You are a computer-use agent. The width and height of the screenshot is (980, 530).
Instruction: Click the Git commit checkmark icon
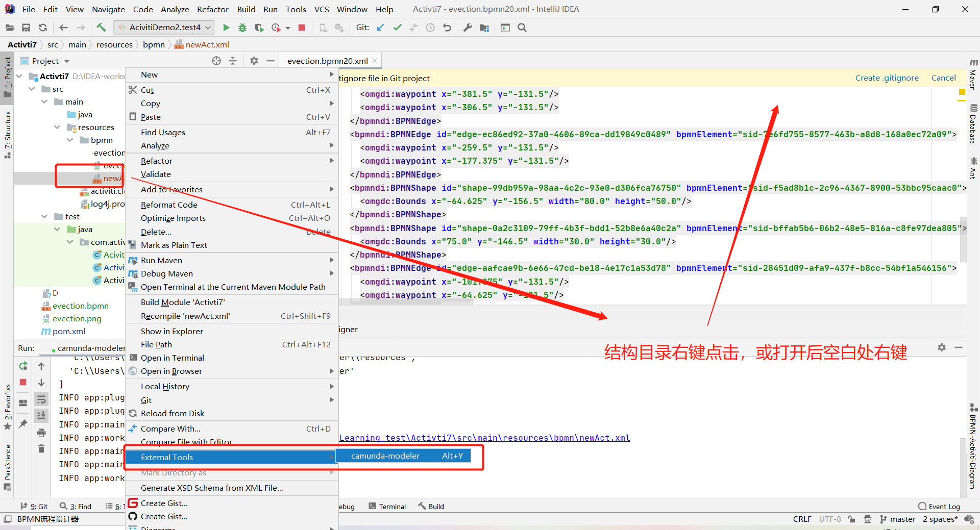click(397, 28)
